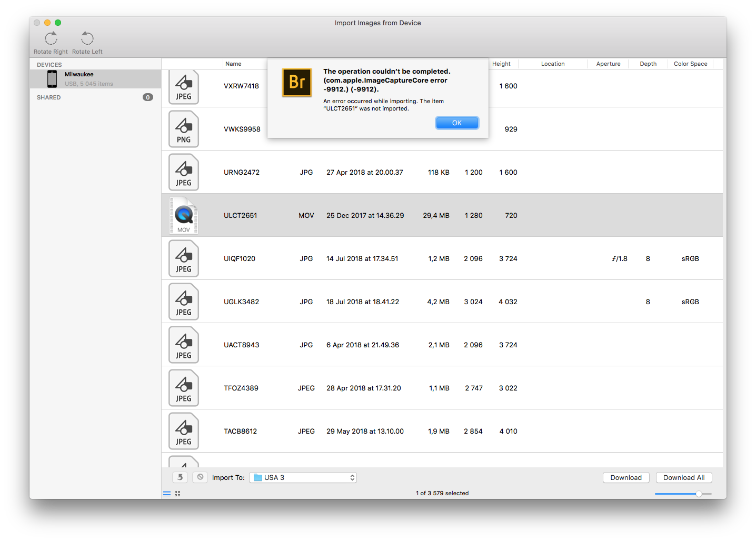
Task: Click the SHARED count badge showing 0
Action: pos(148,97)
